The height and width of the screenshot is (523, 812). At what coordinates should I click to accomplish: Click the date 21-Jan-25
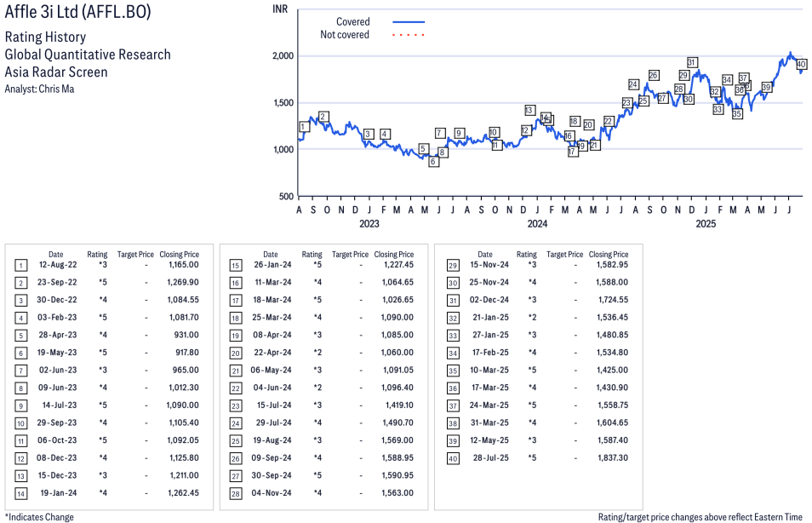click(x=491, y=318)
